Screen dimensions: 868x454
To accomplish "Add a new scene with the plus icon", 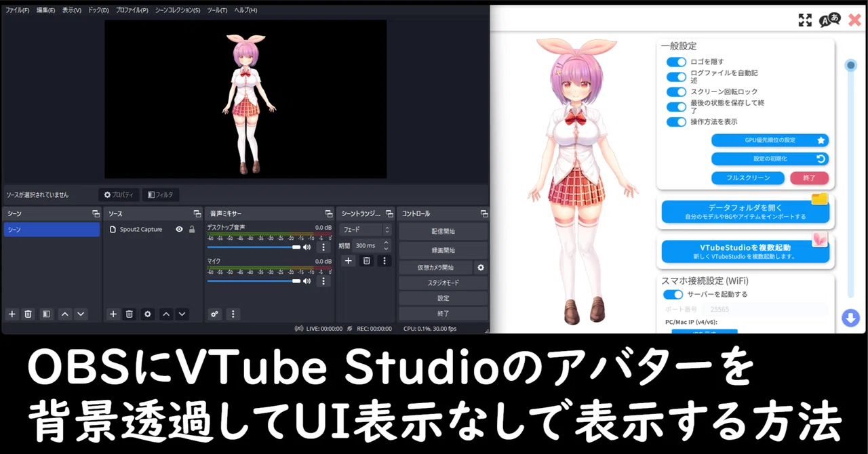I will pyautogui.click(x=12, y=314).
